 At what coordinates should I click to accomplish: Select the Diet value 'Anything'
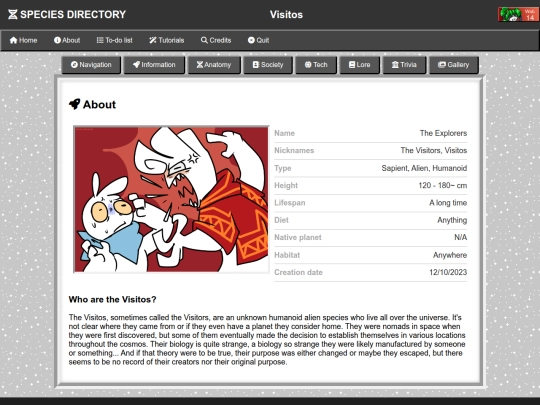point(452,220)
